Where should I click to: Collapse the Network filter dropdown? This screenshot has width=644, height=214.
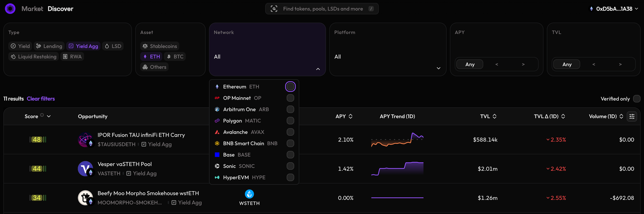[318, 69]
